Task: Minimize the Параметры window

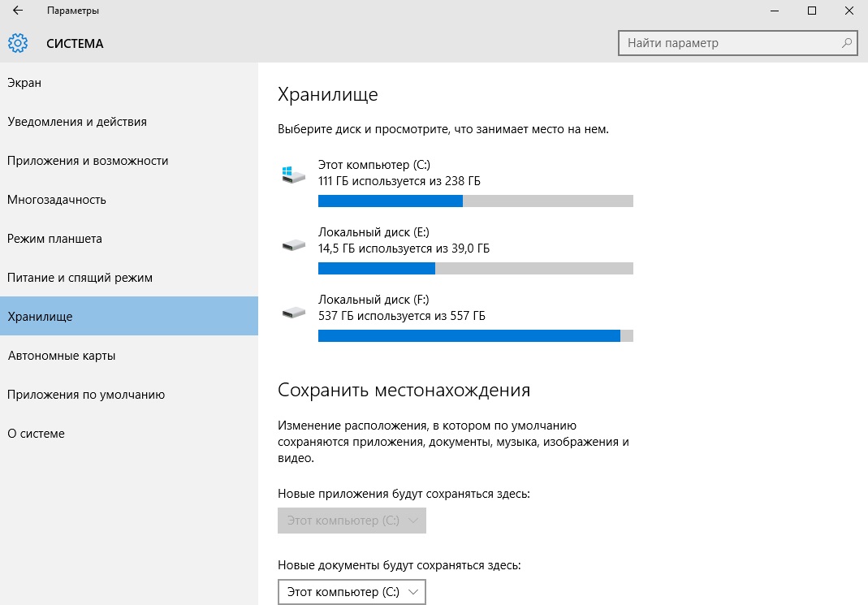Action: pos(775,11)
